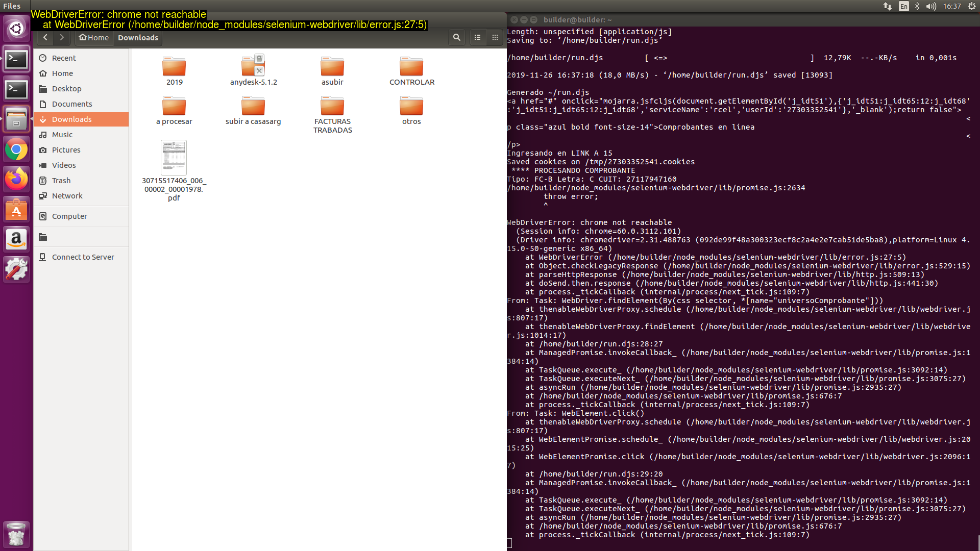Select Desktop in the Files sidebar
Screen dimensions: 980x551
pos(82,89)
